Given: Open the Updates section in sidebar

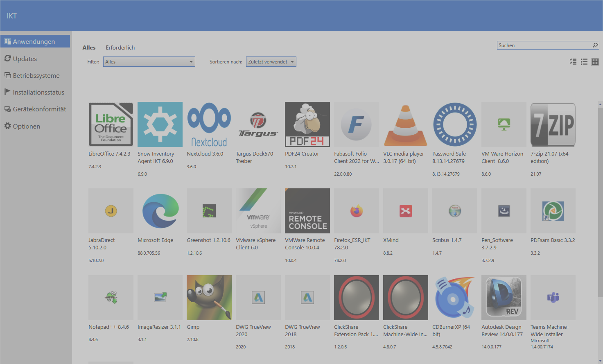Looking at the screenshot, I should (x=25, y=59).
